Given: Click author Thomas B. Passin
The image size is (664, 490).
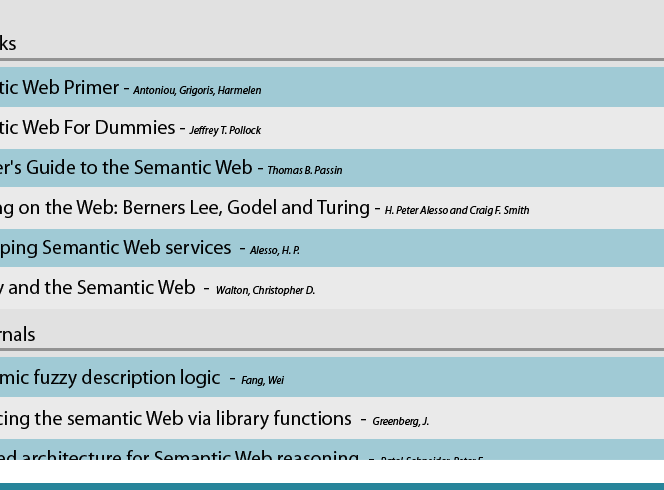Looking at the screenshot, I should click(304, 171).
